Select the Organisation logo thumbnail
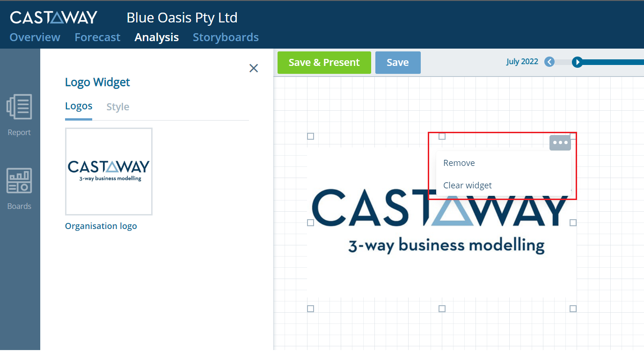 click(x=109, y=172)
